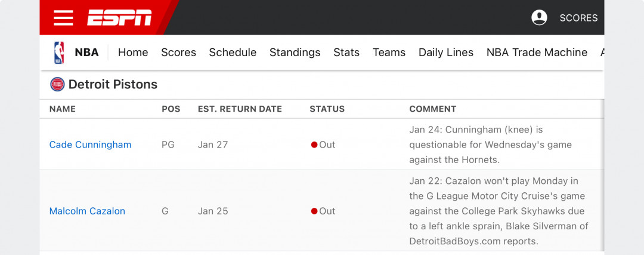View the Standings tab
Image resolution: width=644 pixels, height=255 pixels.
click(x=295, y=53)
